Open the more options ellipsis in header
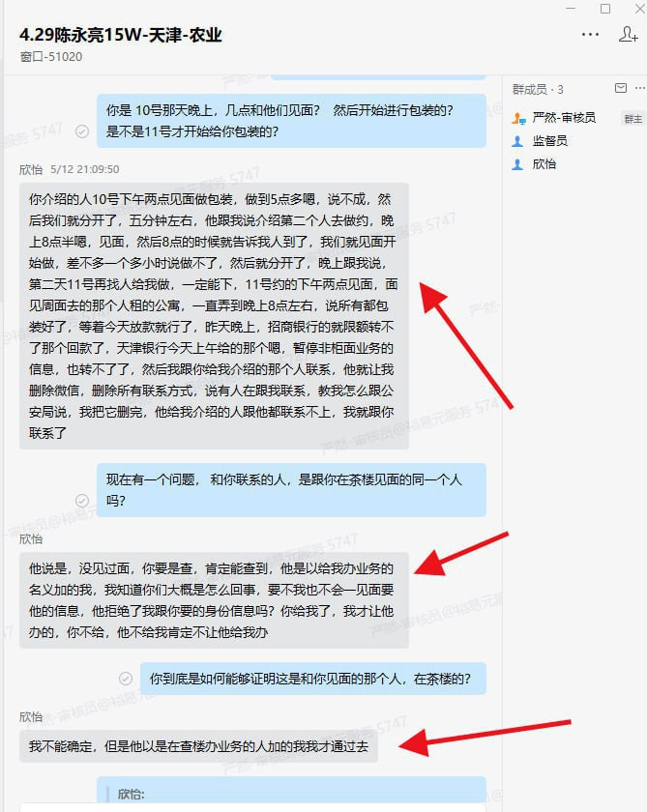 point(590,35)
